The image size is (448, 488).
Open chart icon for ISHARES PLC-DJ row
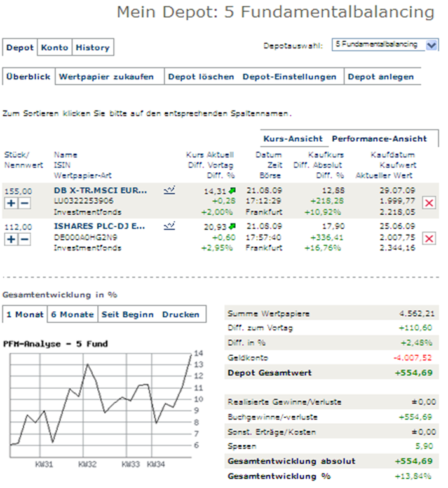pos(170,226)
